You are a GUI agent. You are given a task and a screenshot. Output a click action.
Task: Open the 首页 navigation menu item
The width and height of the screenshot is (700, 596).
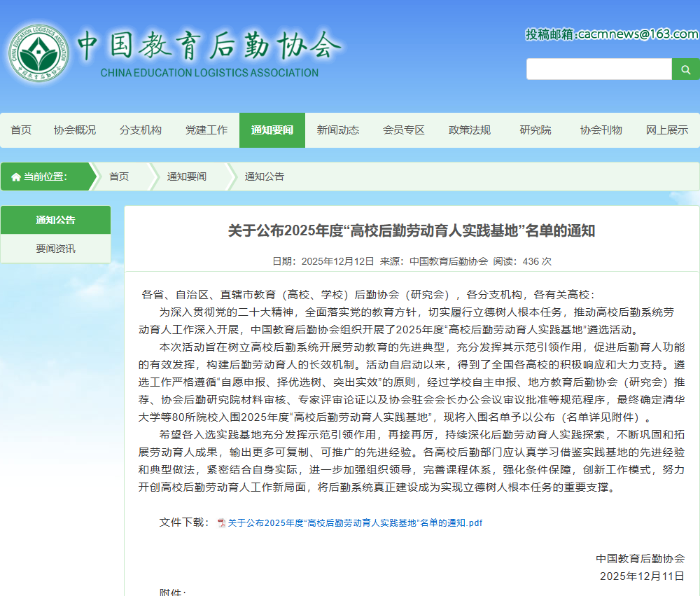(x=21, y=130)
